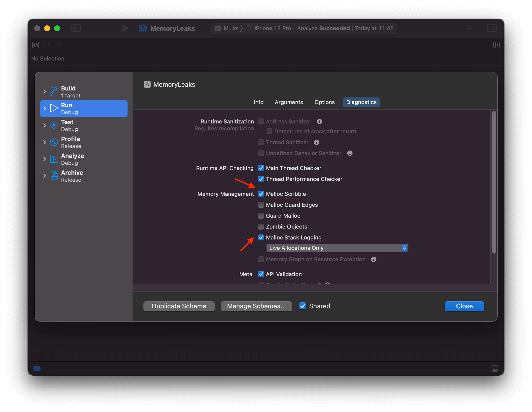Viewport: 532px width, 412px height.
Task: Click the diagnostics pane vertical scrollbar
Action: (494, 182)
